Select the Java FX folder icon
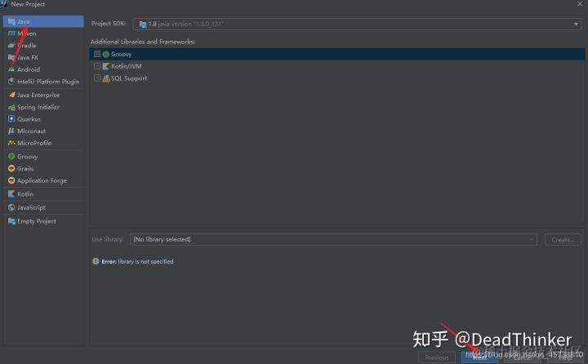The width and height of the screenshot is (588, 364). (x=11, y=57)
